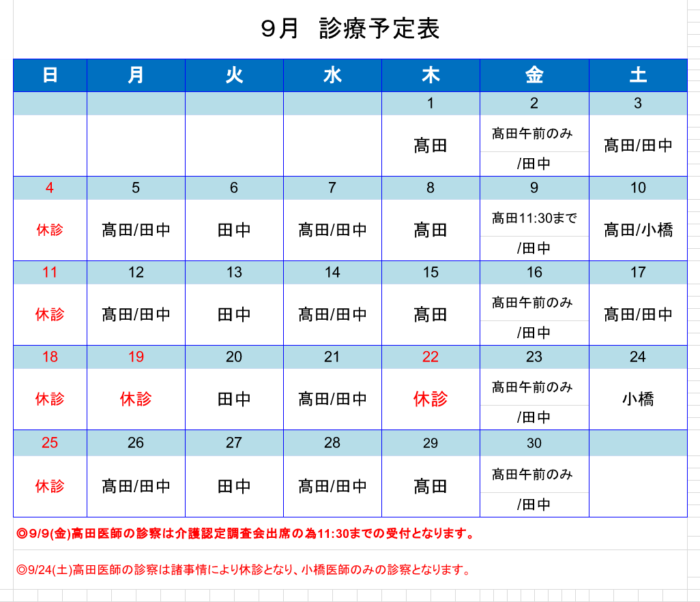Select 高田午前のみ cell under the 2nd
Screen dimensions: 700x602
534,134
